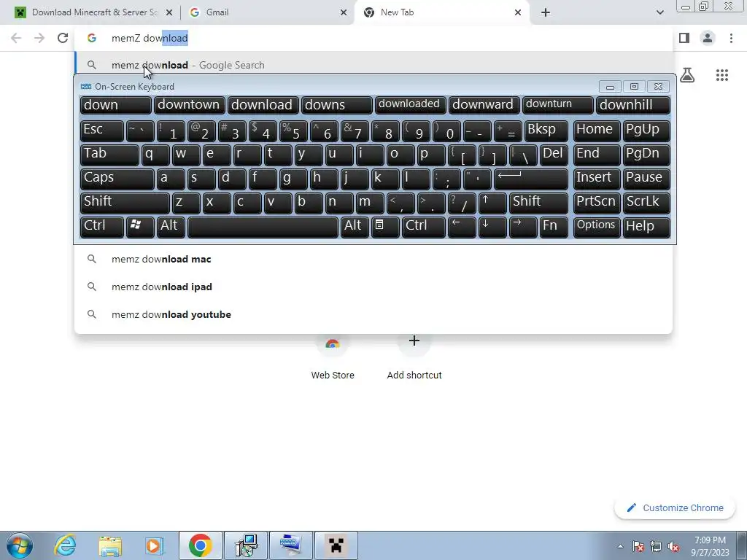Open keyboard Options key
The image size is (747, 560).
pyautogui.click(x=597, y=227)
